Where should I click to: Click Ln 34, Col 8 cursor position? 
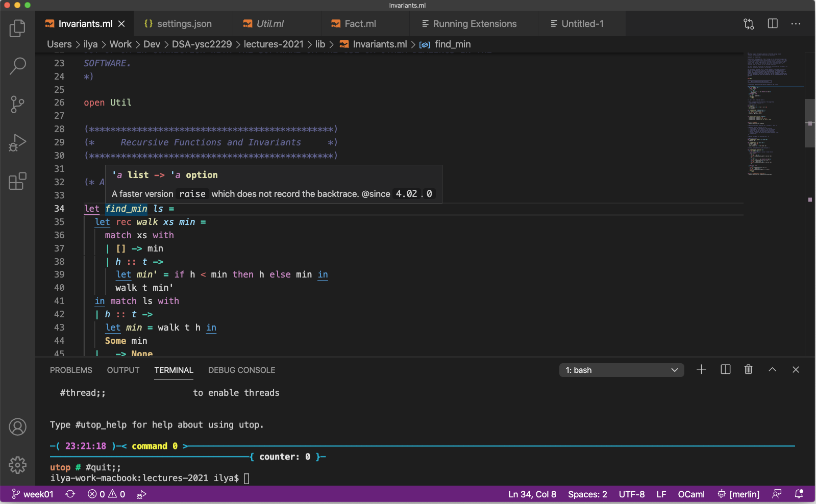[x=532, y=494]
